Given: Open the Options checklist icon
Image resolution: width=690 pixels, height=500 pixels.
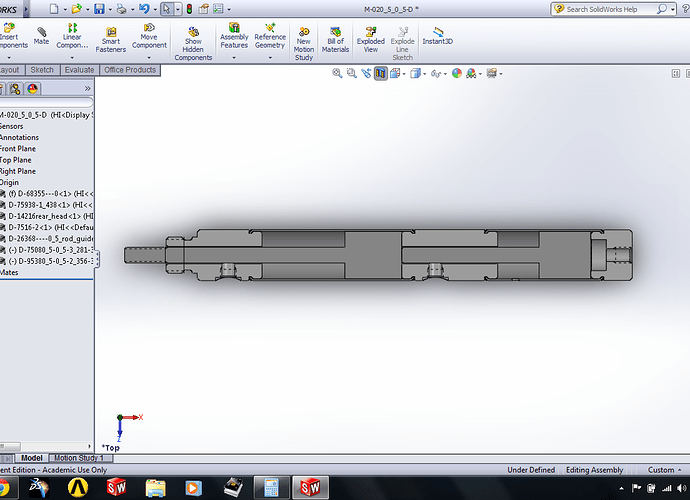Looking at the screenshot, I should pyautogui.click(x=218, y=9).
